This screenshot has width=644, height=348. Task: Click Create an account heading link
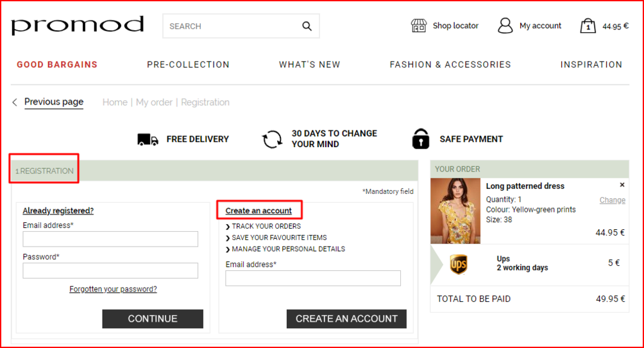click(x=258, y=211)
